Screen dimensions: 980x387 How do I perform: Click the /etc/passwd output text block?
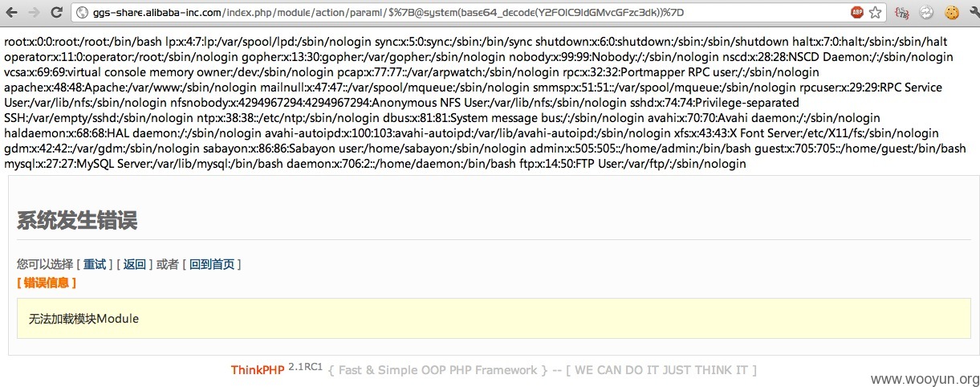click(x=485, y=103)
